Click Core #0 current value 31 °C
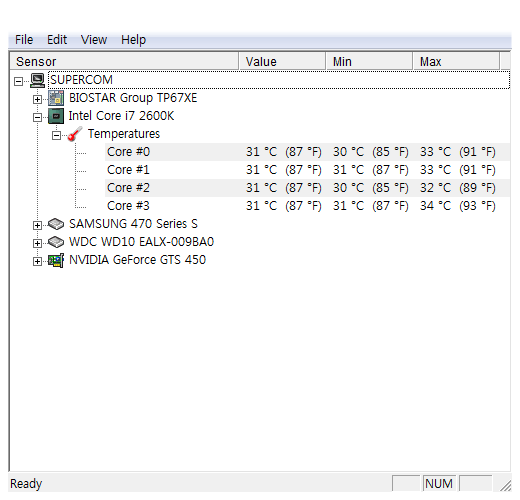520x500 pixels. pyautogui.click(x=262, y=152)
